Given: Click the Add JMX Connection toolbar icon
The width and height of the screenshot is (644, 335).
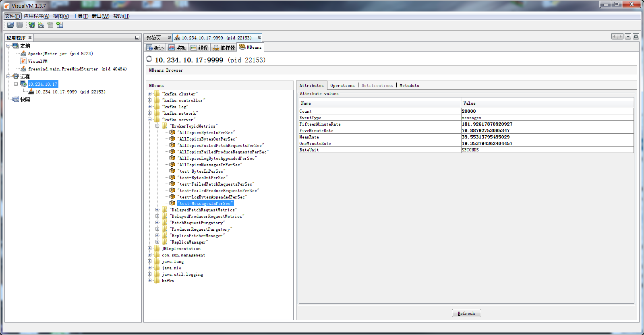Looking at the screenshot, I should tap(41, 25).
